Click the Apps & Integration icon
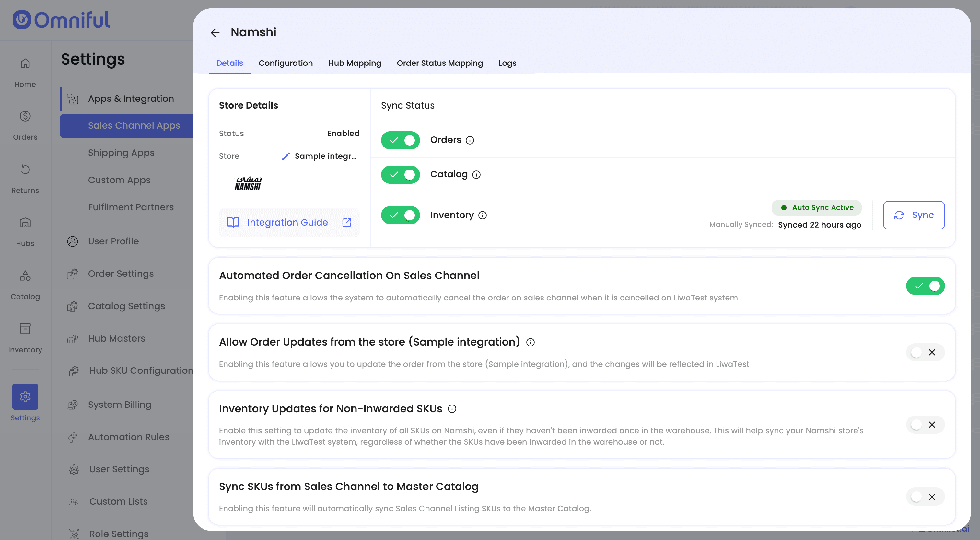Image resolution: width=980 pixels, height=540 pixels. pos(73,99)
